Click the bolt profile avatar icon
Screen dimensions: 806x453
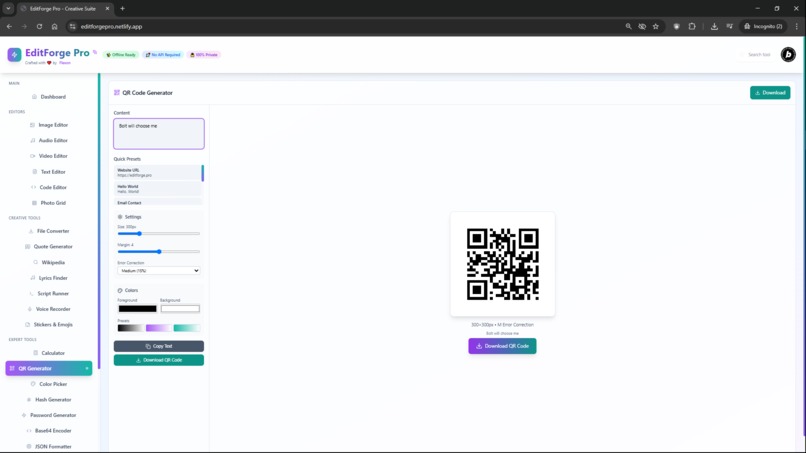(x=788, y=55)
